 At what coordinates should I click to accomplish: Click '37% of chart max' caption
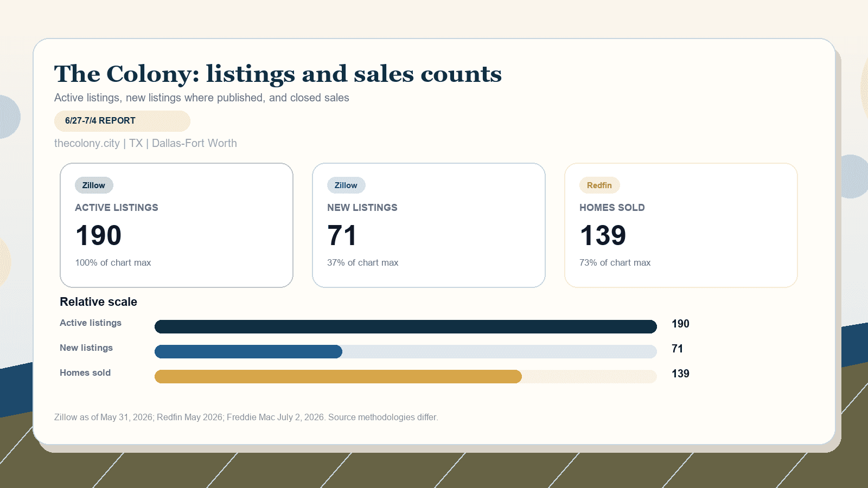[363, 262]
